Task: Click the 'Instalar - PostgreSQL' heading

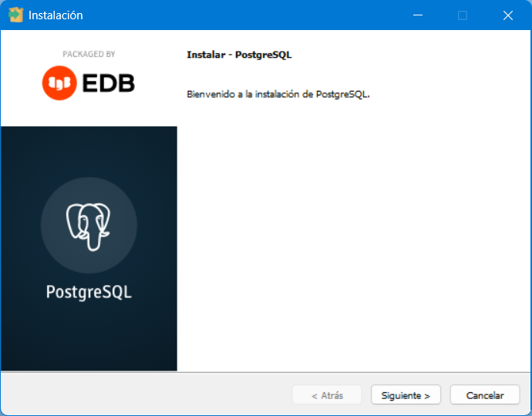Action: [x=239, y=55]
